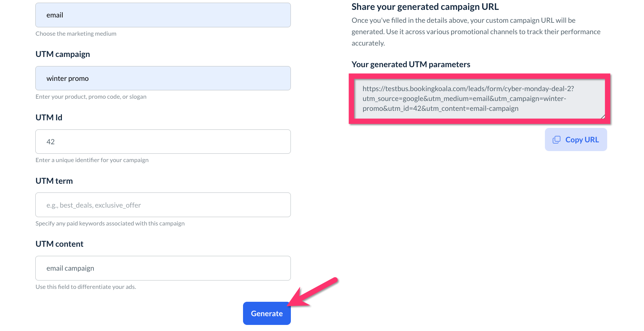The height and width of the screenshot is (331, 644).
Task: Focus the medium field containing 'email'
Action: pos(163,15)
